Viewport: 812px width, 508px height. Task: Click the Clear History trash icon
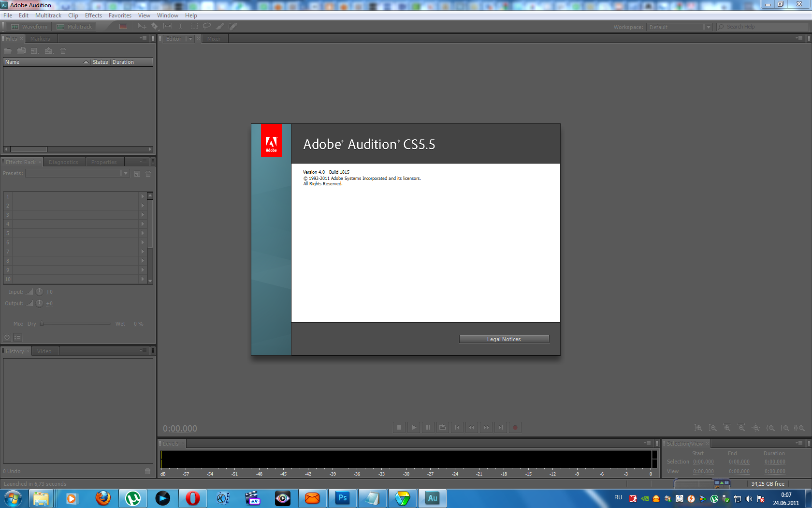pos(148,471)
